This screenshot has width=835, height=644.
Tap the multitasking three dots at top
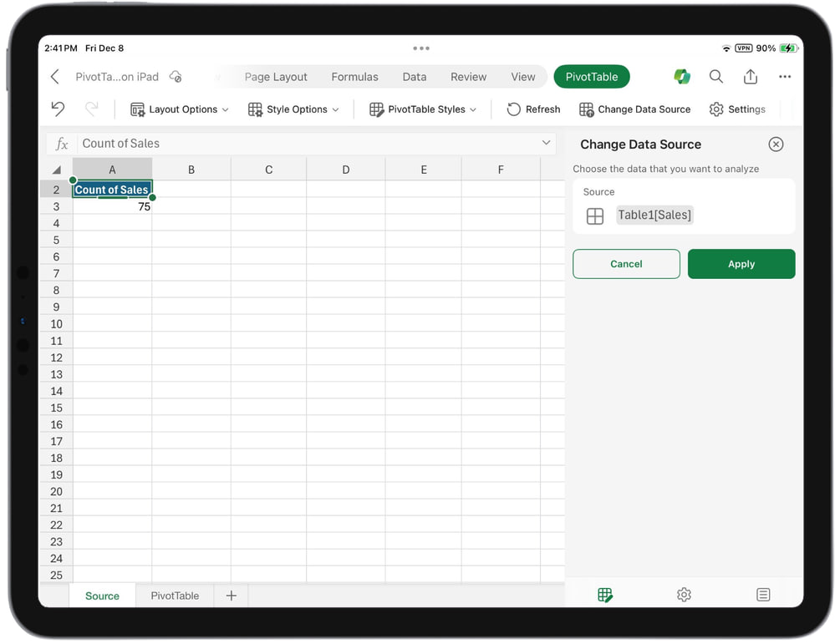click(420, 48)
